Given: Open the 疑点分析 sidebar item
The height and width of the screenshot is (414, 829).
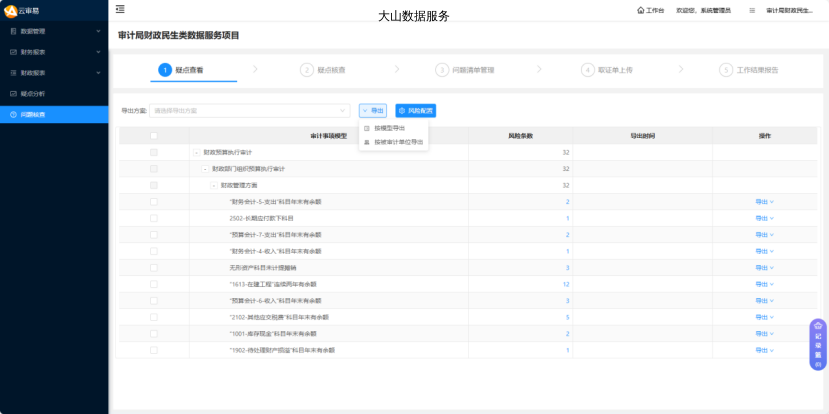Looking at the screenshot, I should [33, 93].
